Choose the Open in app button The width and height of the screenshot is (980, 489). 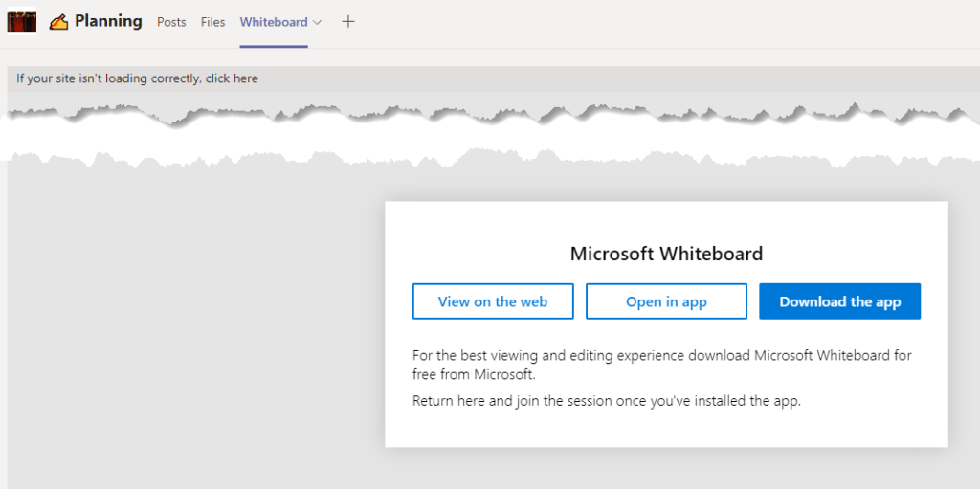pos(666,301)
